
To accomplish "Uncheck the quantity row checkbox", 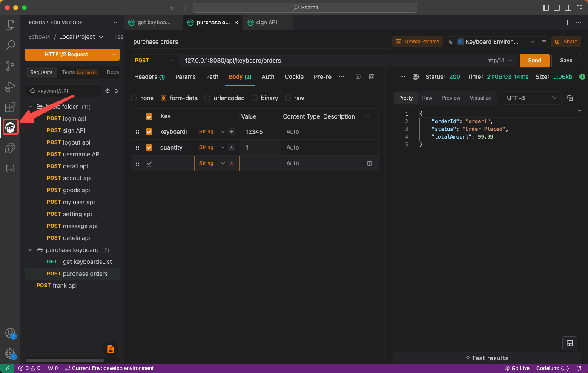I will (149, 147).
